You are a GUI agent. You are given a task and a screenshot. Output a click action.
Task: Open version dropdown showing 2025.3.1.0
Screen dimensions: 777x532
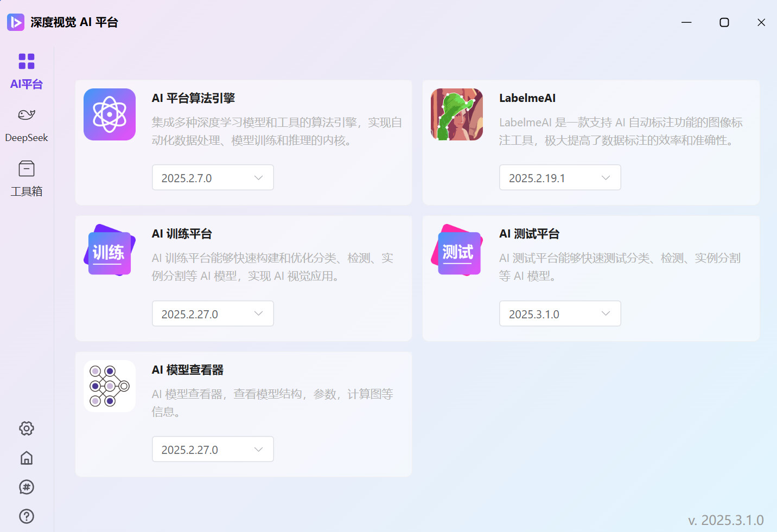(560, 314)
